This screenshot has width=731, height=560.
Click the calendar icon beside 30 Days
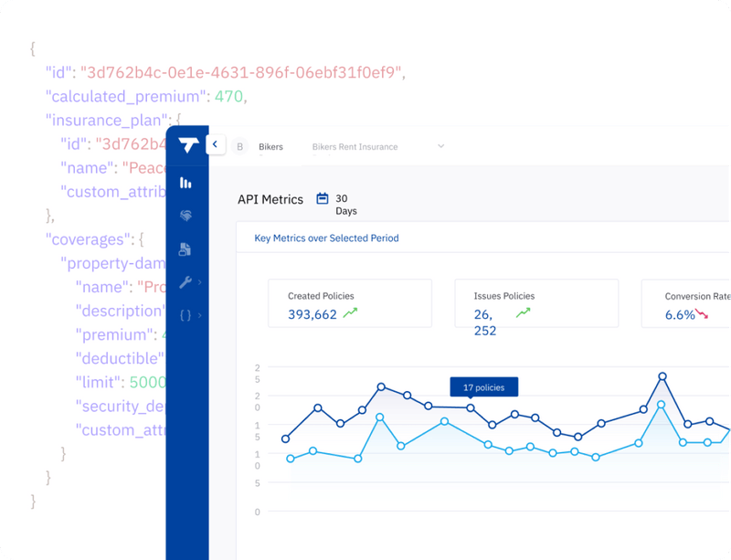(322, 198)
